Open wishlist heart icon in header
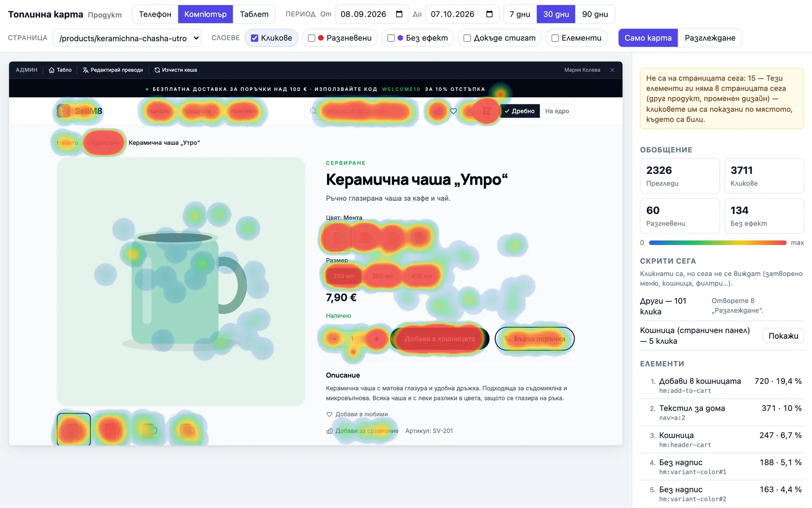This screenshot has width=812, height=508. coord(453,111)
